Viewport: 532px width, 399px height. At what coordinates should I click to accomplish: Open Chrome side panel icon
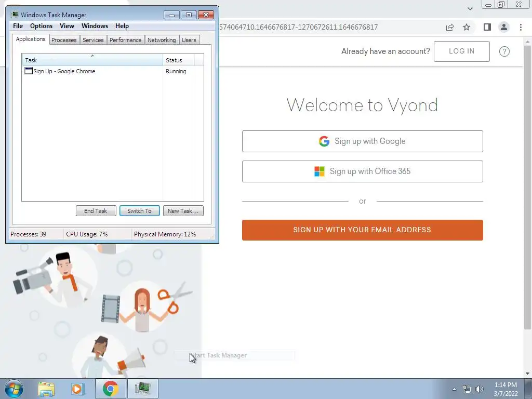487,27
